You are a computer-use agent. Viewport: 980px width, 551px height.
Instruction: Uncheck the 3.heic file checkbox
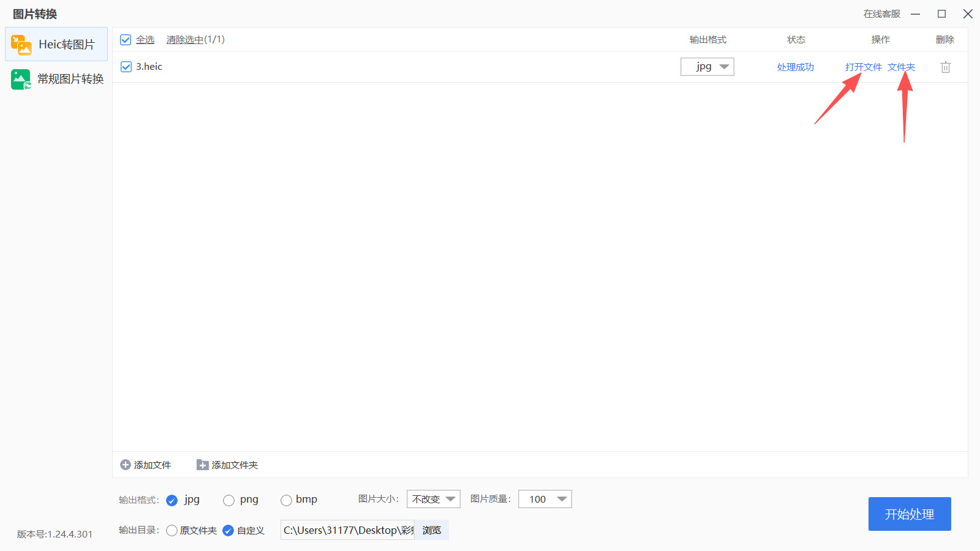click(x=126, y=67)
